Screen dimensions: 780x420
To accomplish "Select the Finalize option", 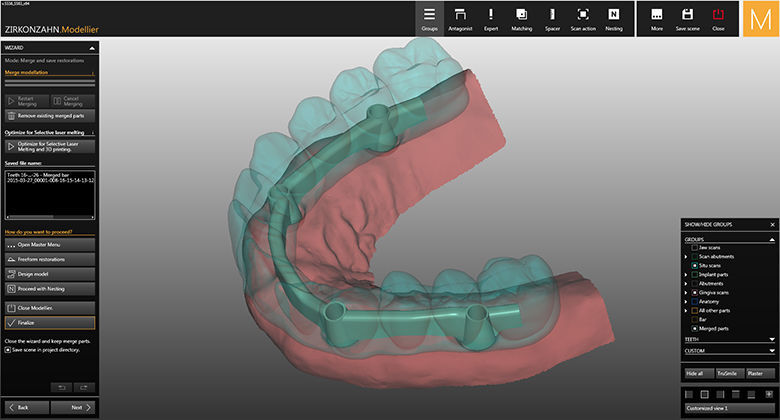I will coord(50,323).
